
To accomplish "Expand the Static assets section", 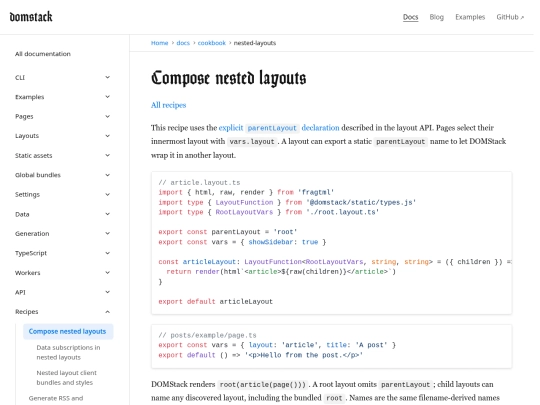I will point(63,155).
